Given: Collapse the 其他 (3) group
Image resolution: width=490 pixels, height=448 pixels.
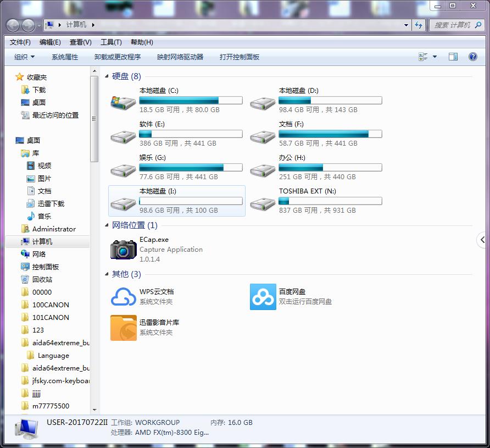Looking at the screenshot, I should [x=107, y=274].
